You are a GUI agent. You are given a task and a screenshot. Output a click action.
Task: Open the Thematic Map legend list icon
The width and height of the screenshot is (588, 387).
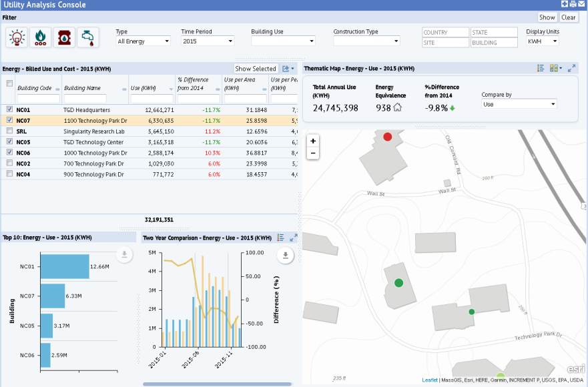pyautogui.click(x=540, y=68)
